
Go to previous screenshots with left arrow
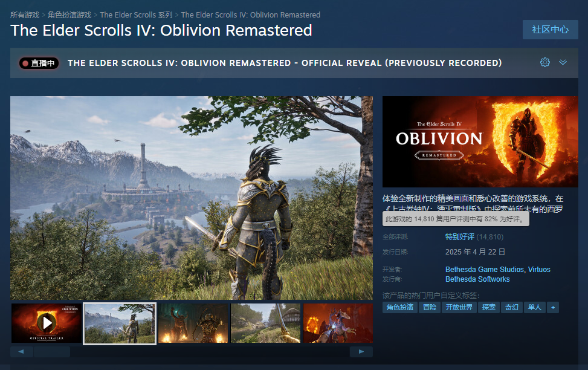[x=21, y=352]
